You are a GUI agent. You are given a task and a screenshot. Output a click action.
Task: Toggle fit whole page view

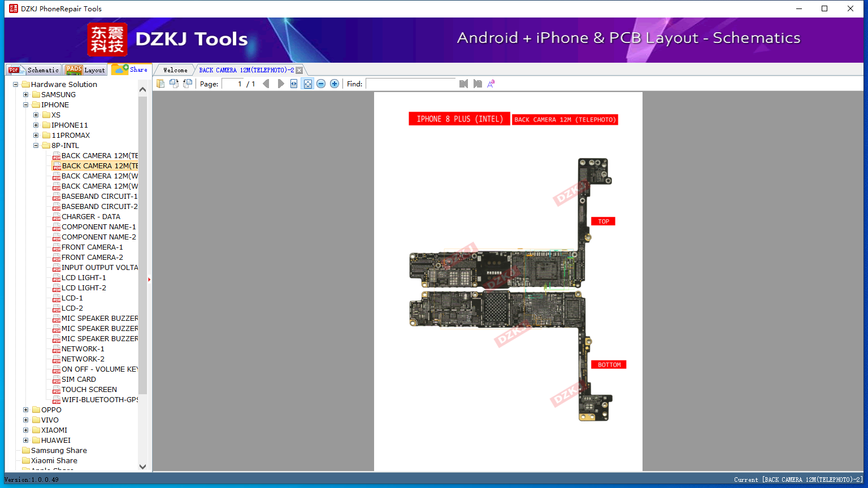[x=307, y=84]
